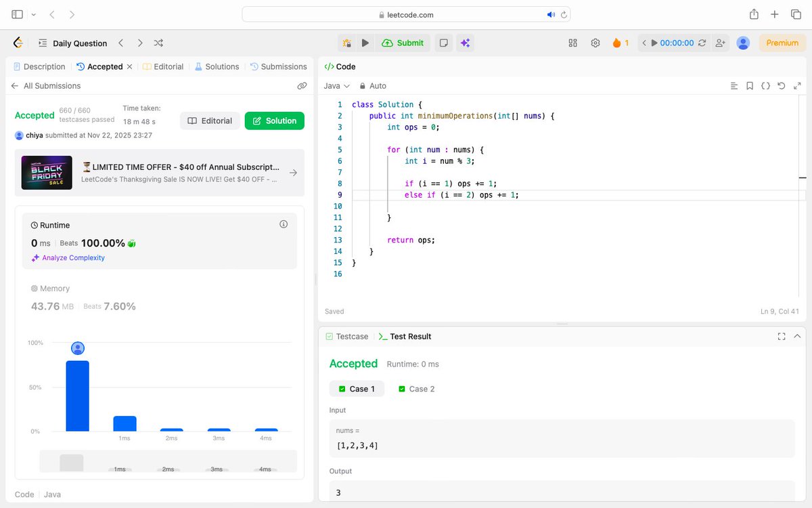The height and width of the screenshot is (508, 812).
Task: Run the code with the play icon
Action: 365,43
